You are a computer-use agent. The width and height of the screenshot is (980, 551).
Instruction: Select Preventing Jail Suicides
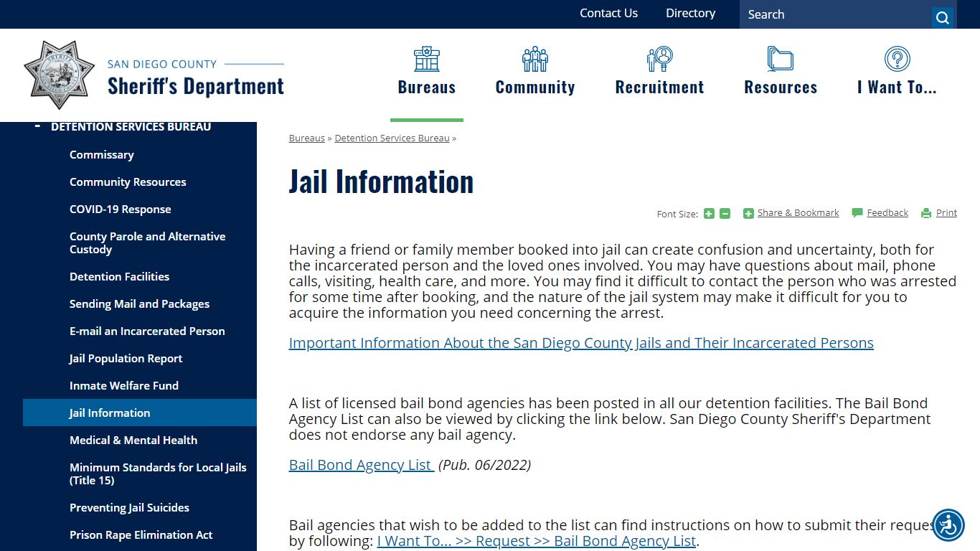click(x=129, y=507)
